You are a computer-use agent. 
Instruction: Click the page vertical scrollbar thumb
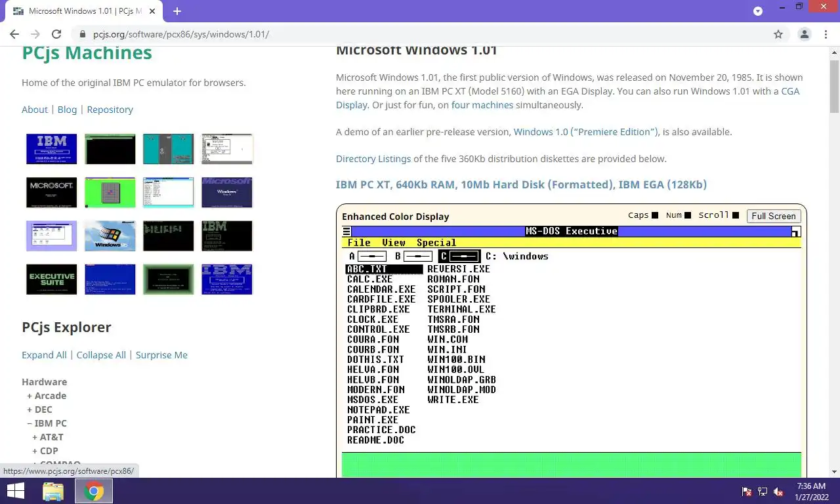point(834,85)
